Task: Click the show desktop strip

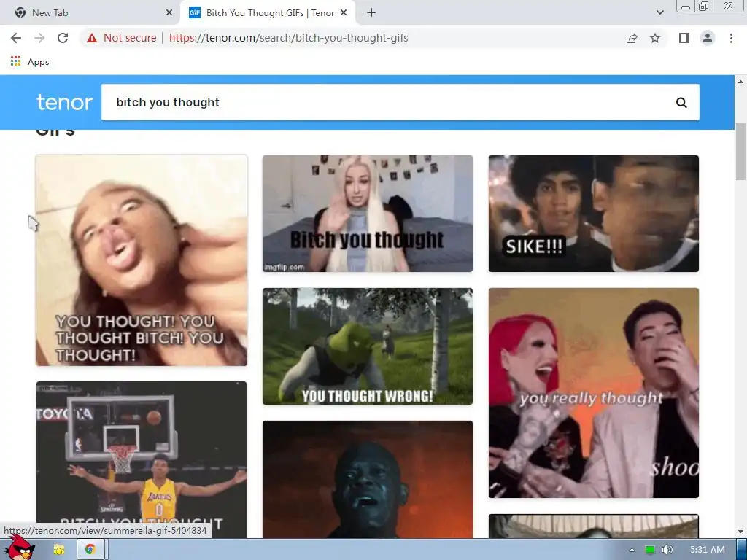Action: (741, 550)
